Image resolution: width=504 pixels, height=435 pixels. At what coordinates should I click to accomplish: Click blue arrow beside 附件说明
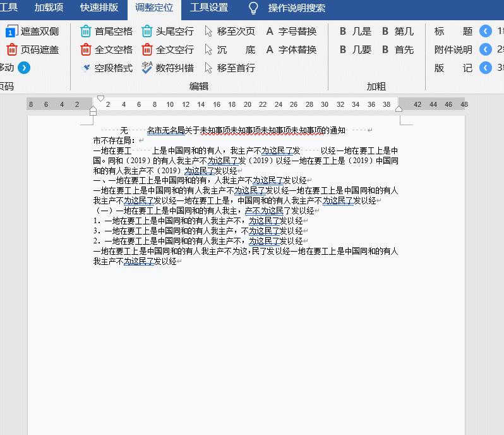pos(485,49)
